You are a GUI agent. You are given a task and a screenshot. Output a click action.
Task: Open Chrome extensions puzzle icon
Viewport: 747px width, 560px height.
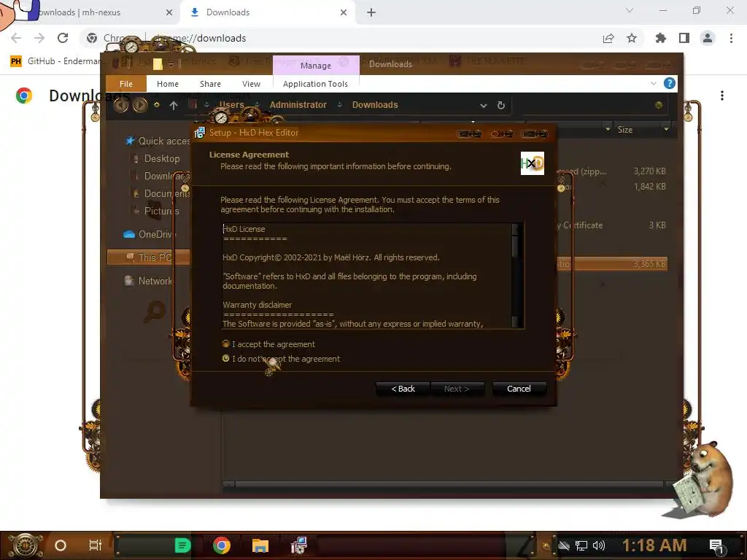660,38
